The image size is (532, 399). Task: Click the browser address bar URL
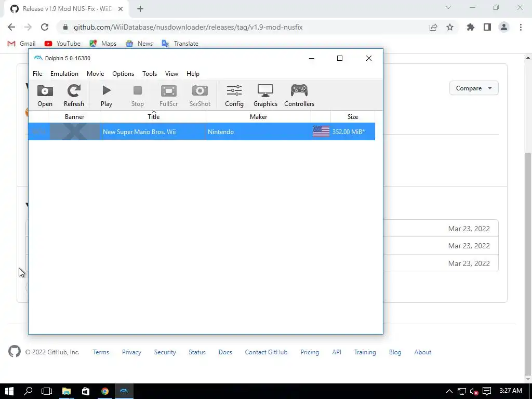pyautogui.click(x=188, y=27)
